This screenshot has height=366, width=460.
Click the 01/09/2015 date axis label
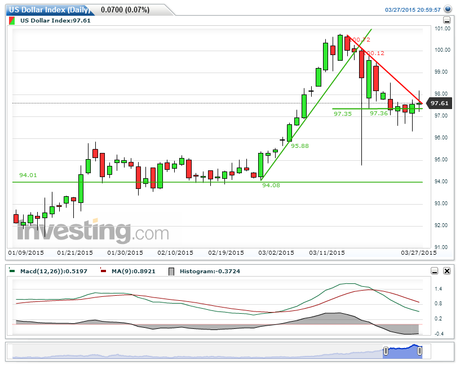tap(26, 253)
